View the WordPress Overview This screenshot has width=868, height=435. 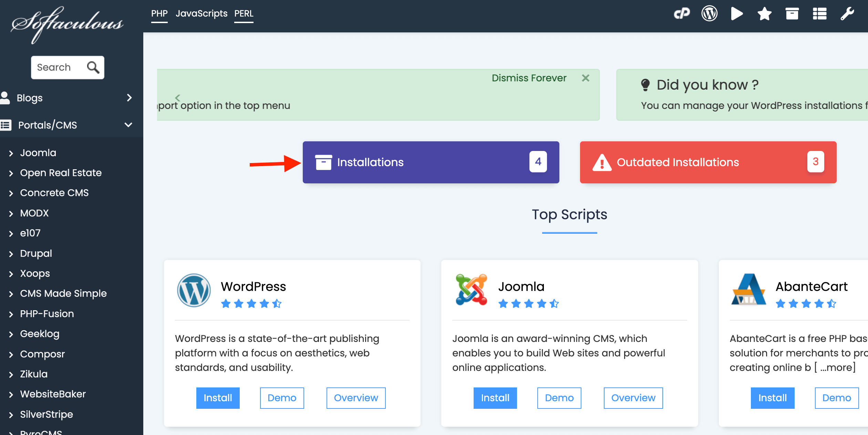pyautogui.click(x=356, y=398)
